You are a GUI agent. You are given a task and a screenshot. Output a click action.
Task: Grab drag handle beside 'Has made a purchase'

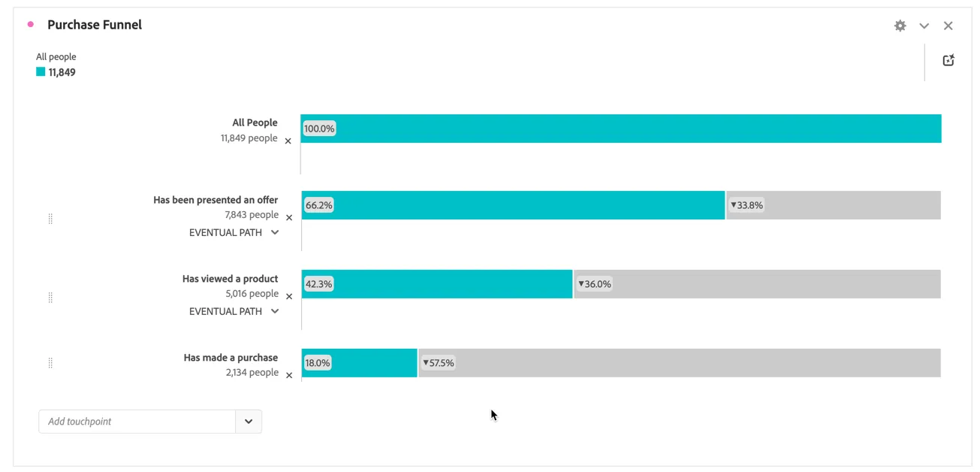(x=50, y=363)
